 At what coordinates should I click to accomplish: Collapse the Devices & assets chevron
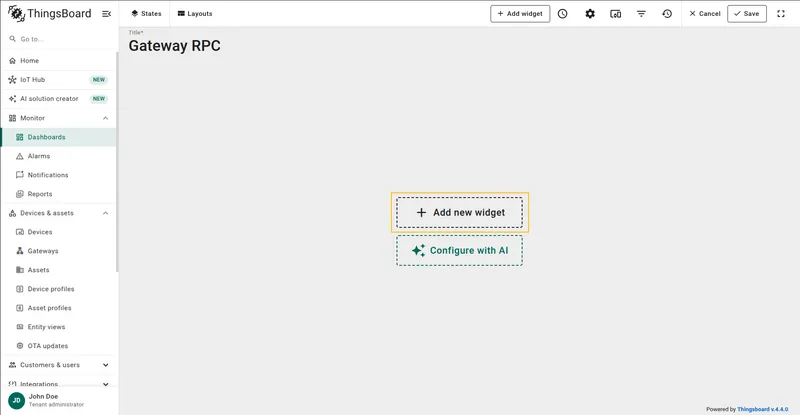(106, 213)
